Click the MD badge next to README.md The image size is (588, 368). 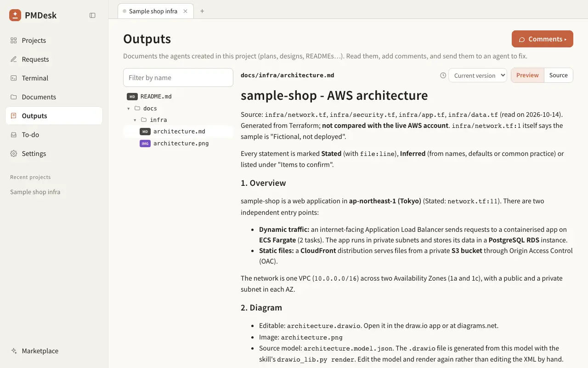coord(132,97)
